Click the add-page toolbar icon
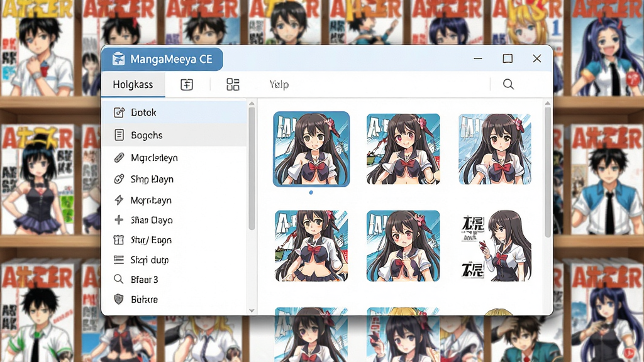The width and height of the screenshot is (644, 362). 187,85
